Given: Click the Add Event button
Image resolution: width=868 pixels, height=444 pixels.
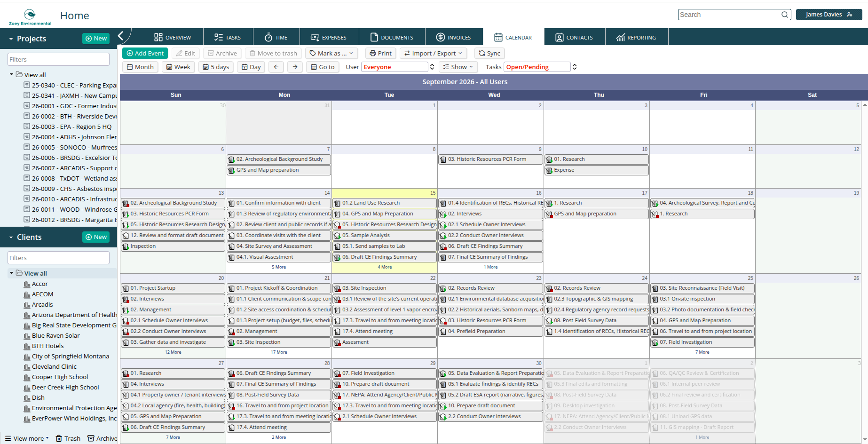Looking at the screenshot, I should tap(145, 53).
